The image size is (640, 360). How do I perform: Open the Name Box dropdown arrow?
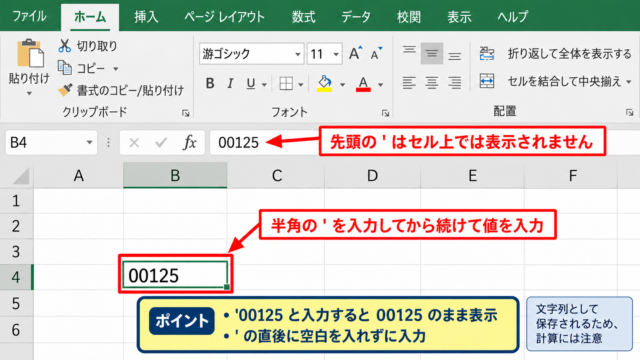tap(89, 142)
